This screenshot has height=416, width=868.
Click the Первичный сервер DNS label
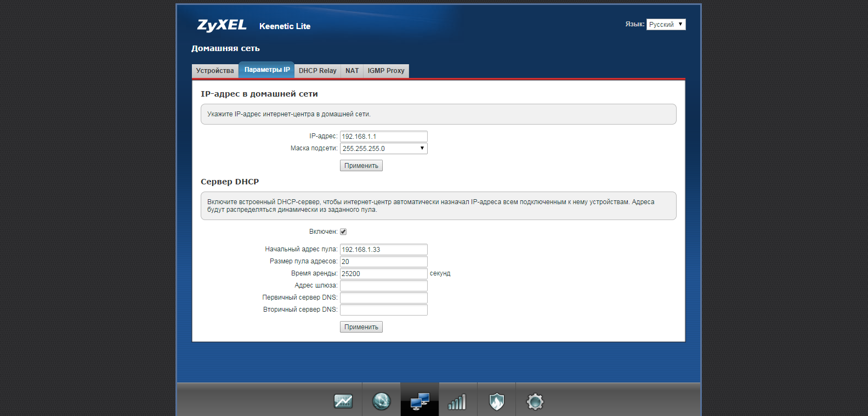click(x=300, y=297)
